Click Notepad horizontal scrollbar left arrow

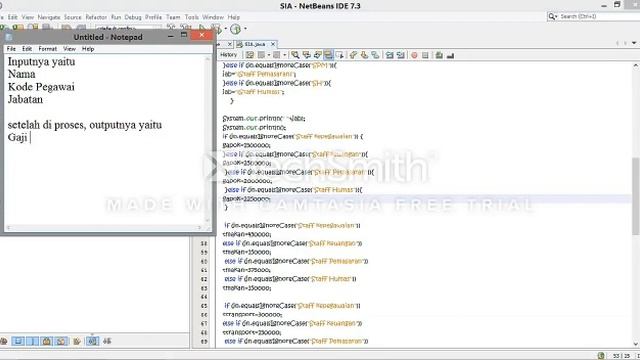9,227
